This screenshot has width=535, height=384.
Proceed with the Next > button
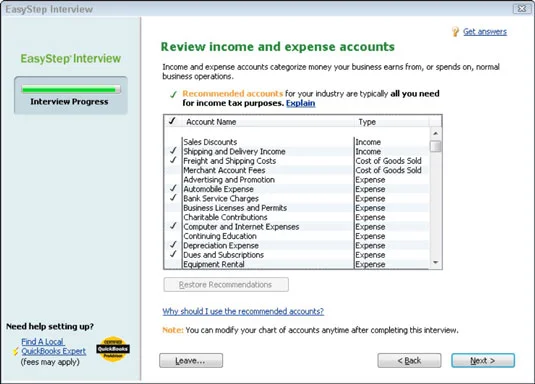coord(483,361)
